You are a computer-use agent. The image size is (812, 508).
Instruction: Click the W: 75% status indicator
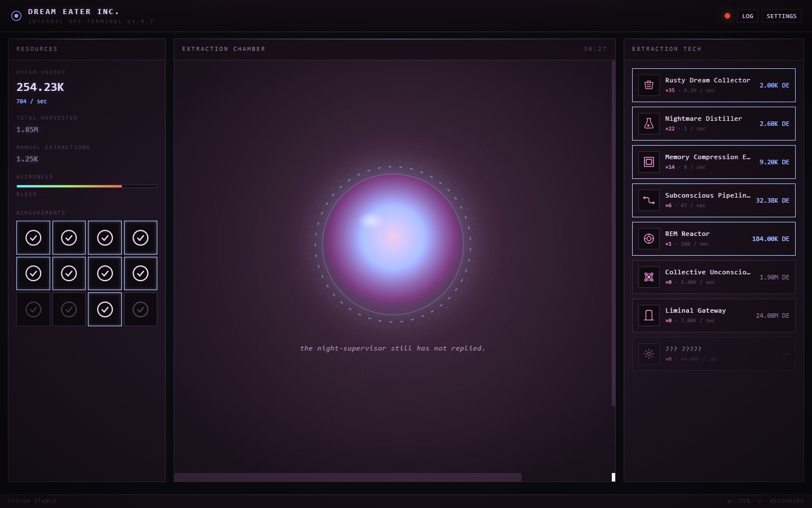[739, 501]
